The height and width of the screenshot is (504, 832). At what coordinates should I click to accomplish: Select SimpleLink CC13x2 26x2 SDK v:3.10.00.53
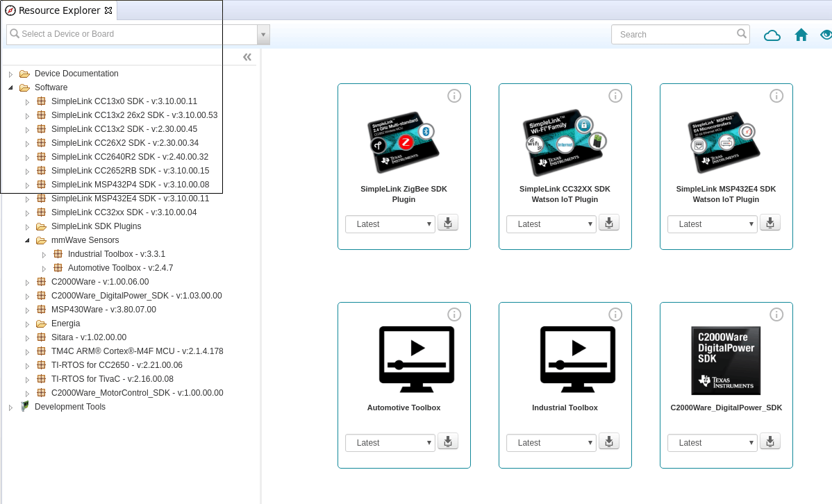tap(134, 115)
